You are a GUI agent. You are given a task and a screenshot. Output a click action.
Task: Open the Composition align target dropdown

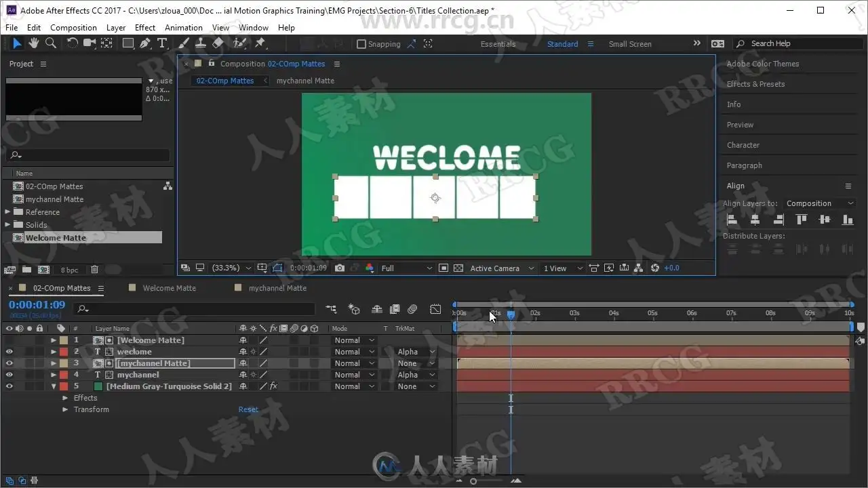coord(819,203)
